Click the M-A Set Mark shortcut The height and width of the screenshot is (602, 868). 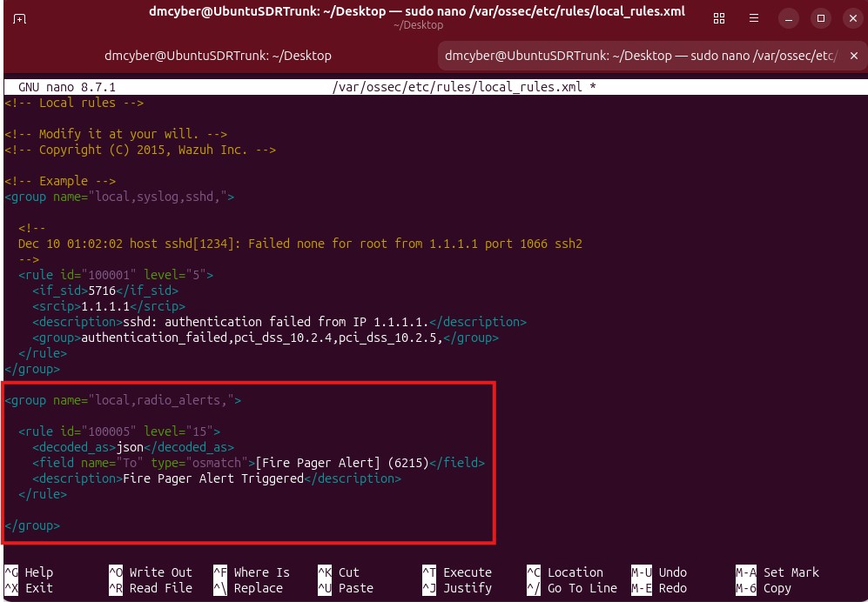pos(777,572)
